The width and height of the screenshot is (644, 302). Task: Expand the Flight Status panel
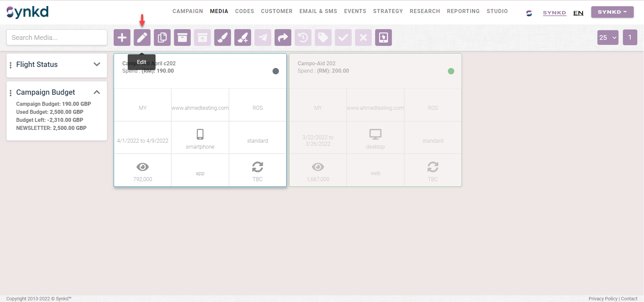97,64
